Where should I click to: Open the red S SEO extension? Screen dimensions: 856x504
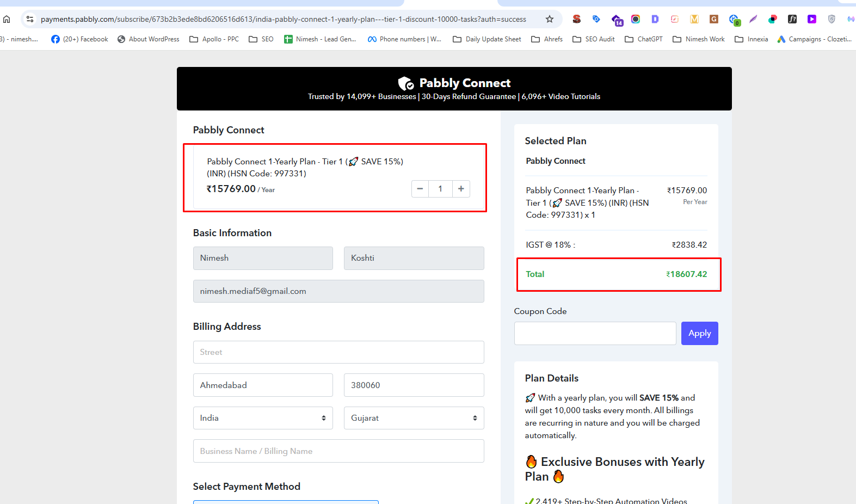(x=577, y=19)
